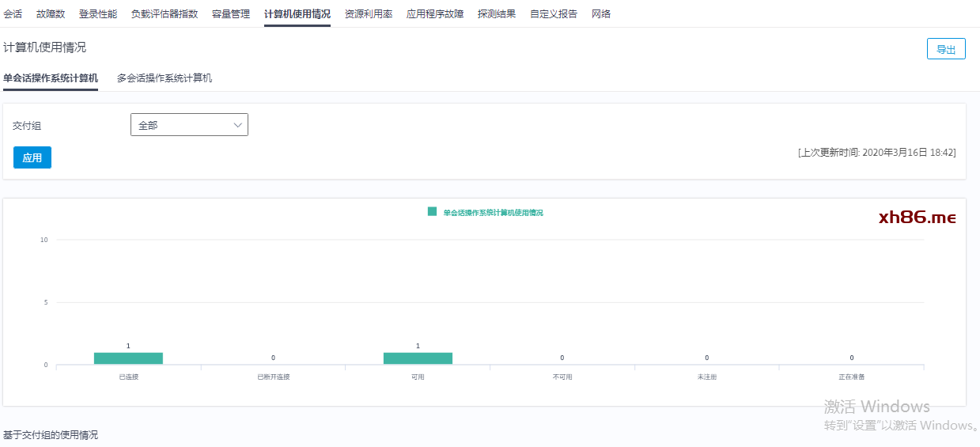Open the 探测结果 tab
This screenshot has height=447, width=980.
[497, 14]
